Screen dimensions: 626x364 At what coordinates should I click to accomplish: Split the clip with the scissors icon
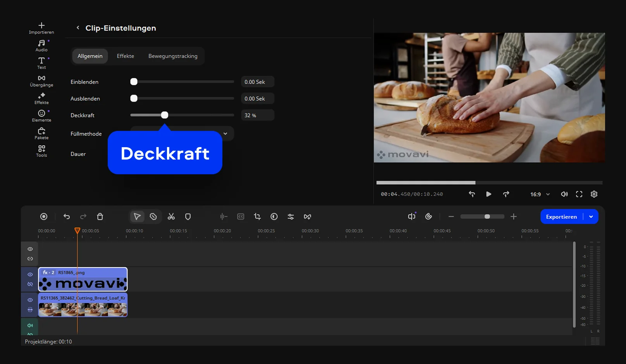[x=171, y=216]
